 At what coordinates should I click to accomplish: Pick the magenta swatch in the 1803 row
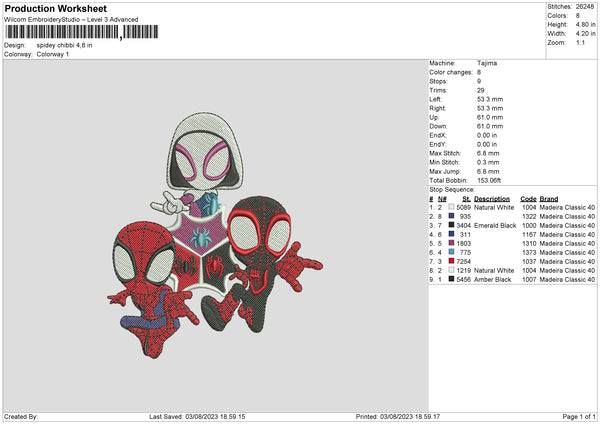click(x=452, y=243)
